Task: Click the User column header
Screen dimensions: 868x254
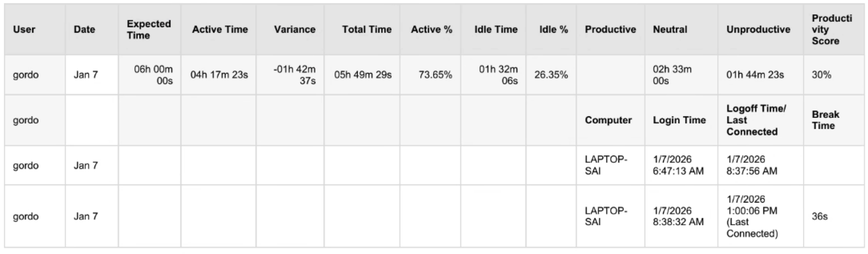Action: [x=24, y=30]
